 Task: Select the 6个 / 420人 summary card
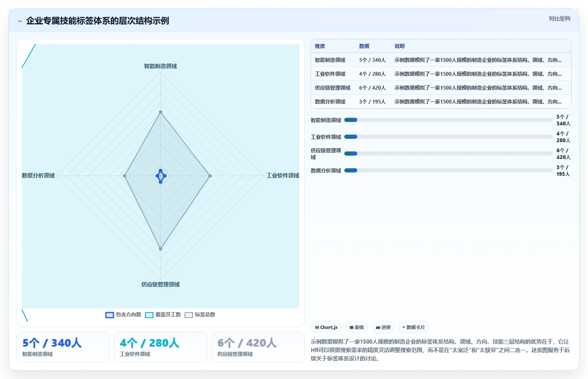(258, 347)
